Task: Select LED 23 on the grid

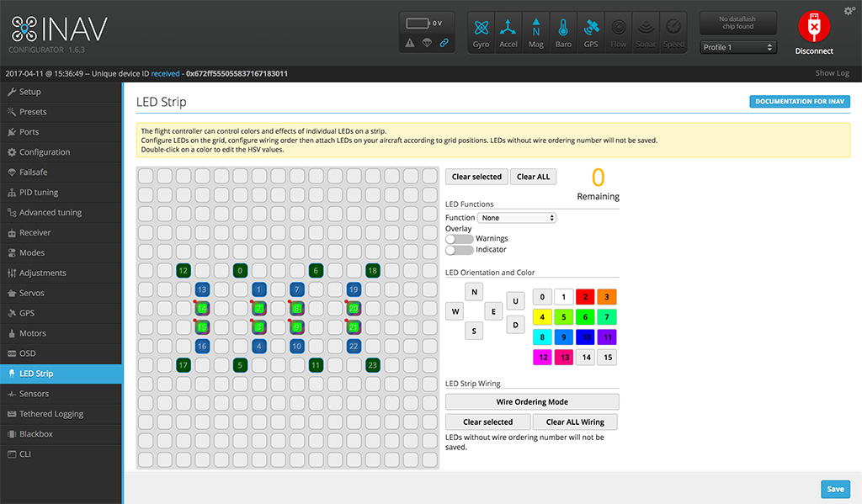Action: pos(373,365)
